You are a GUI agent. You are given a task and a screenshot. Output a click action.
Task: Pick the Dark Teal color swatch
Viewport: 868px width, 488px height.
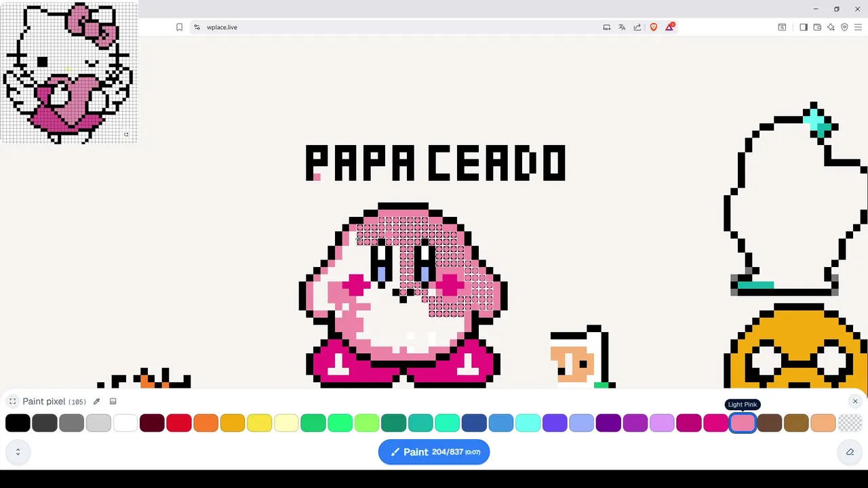pyautogui.click(x=393, y=423)
